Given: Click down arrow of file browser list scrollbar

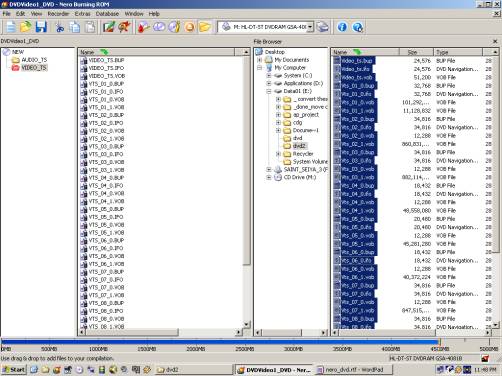Looking at the screenshot, I should pos(495,325).
